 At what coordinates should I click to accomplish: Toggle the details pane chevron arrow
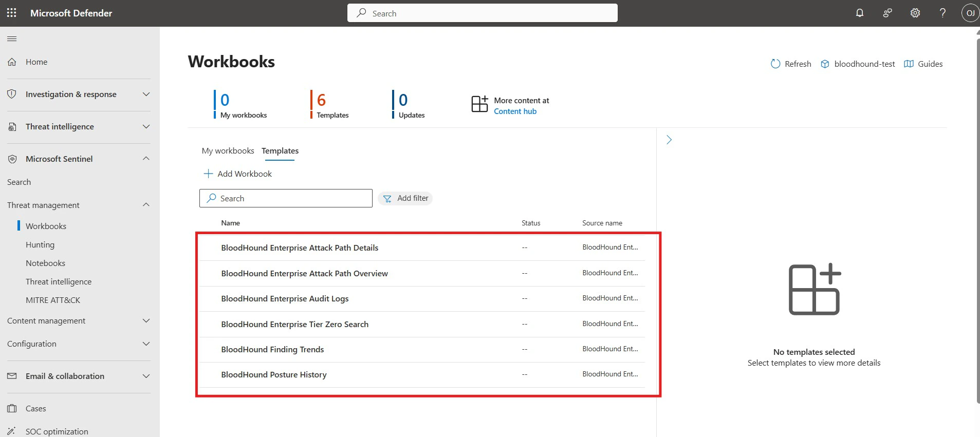pos(669,140)
